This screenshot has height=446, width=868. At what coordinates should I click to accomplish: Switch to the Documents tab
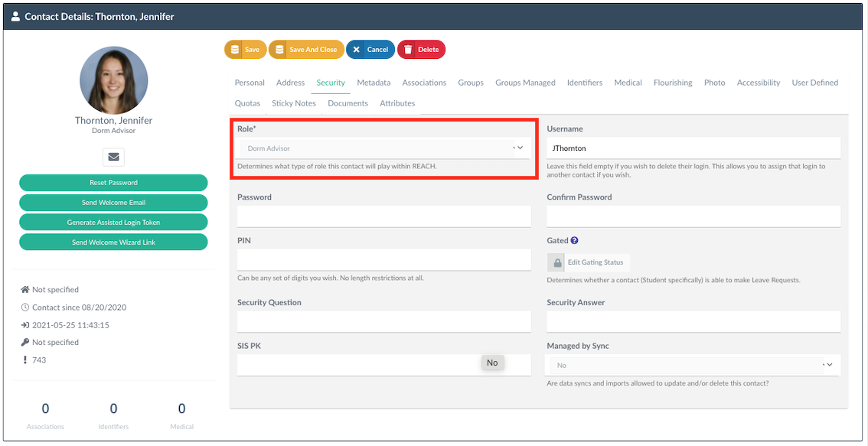pyautogui.click(x=348, y=103)
